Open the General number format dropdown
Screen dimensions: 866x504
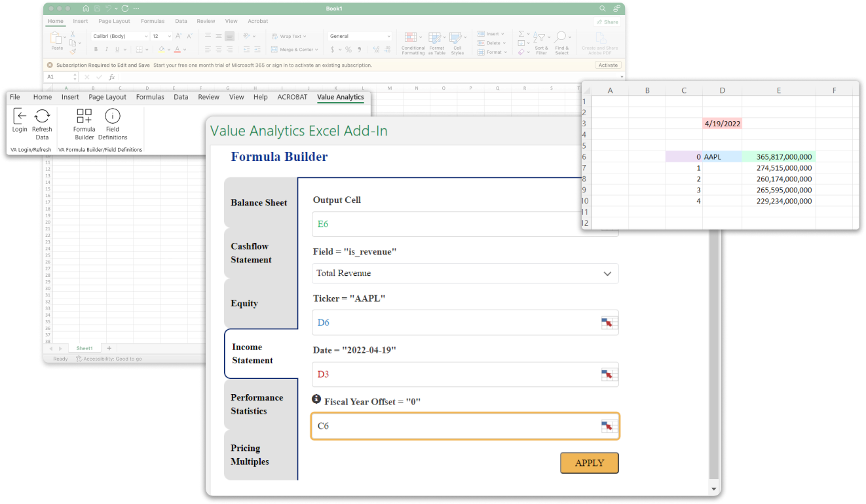388,37
